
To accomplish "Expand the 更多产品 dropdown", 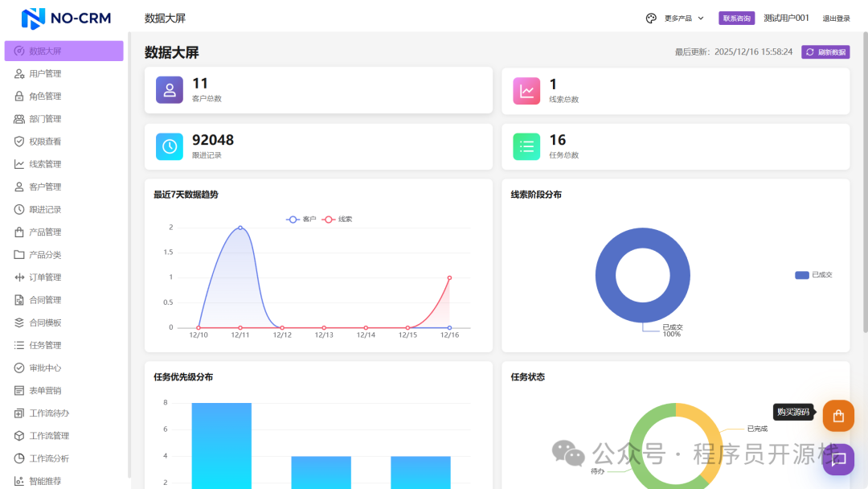I will tap(684, 18).
